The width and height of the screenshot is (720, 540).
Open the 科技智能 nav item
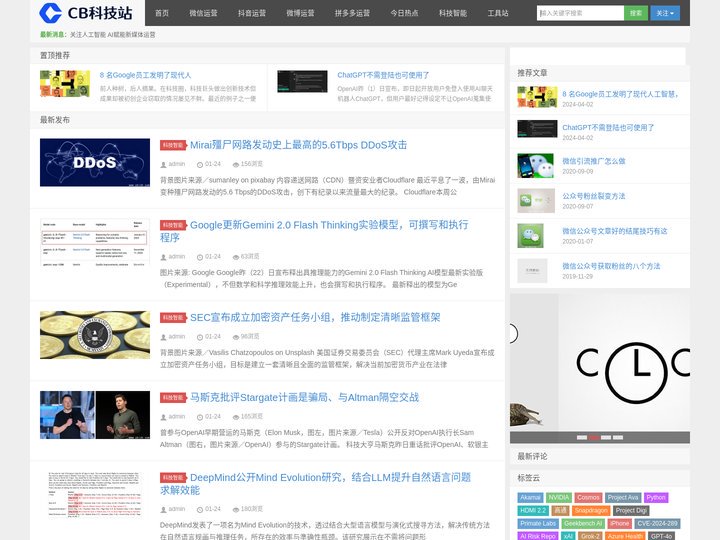tap(453, 13)
